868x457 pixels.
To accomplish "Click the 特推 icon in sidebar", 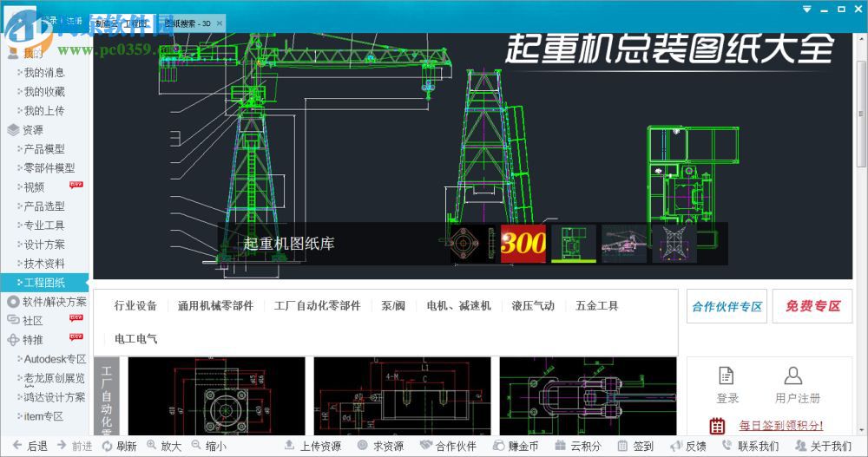I will tap(13, 339).
